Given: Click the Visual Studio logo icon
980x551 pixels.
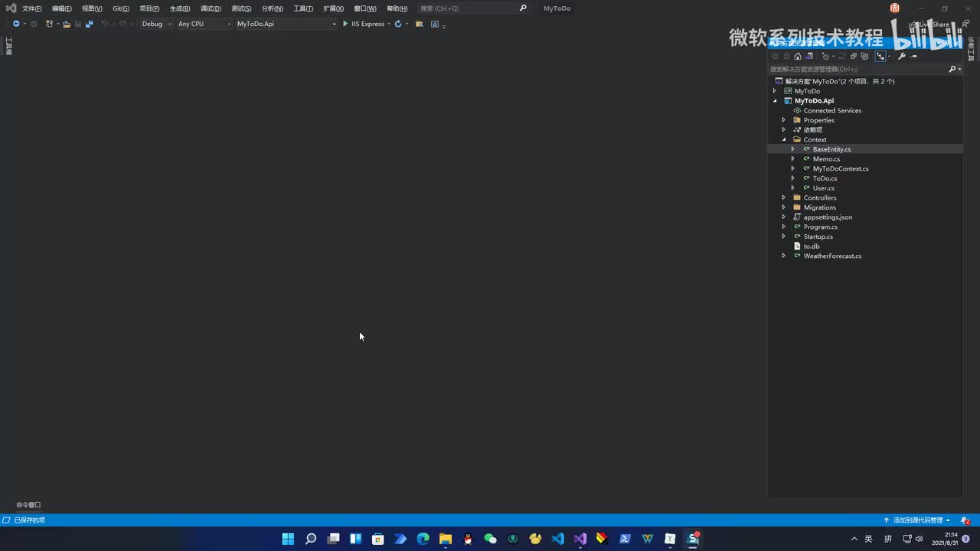Looking at the screenshot, I should pyautogui.click(x=11, y=8).
